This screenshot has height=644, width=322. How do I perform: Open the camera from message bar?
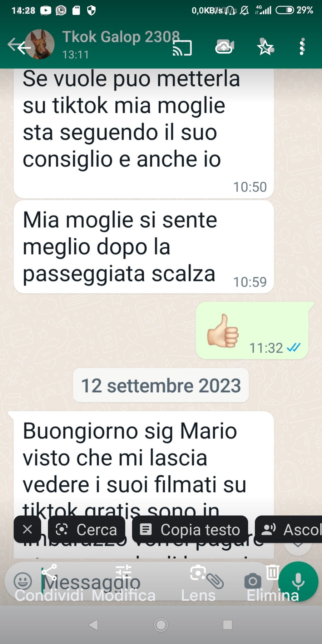[253, 581]
